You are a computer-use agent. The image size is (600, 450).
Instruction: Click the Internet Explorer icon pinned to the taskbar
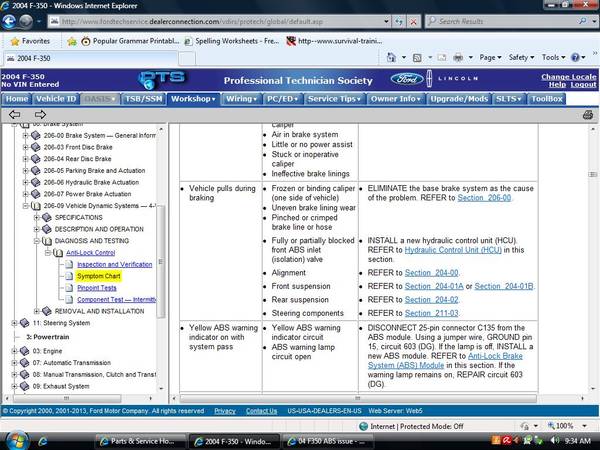(43, 441)
